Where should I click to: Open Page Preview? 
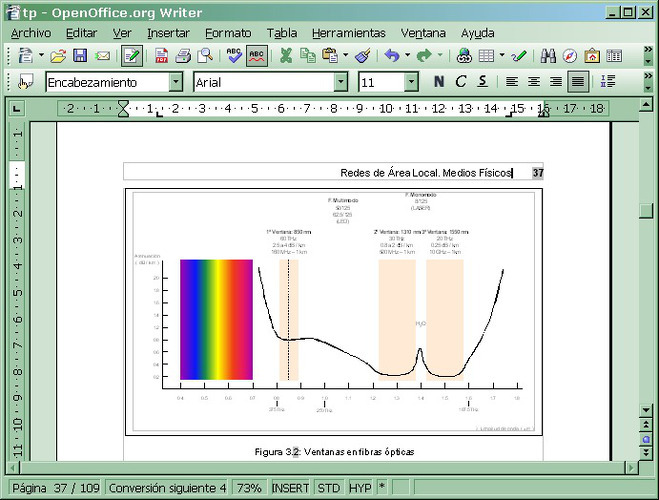point(205,56)
